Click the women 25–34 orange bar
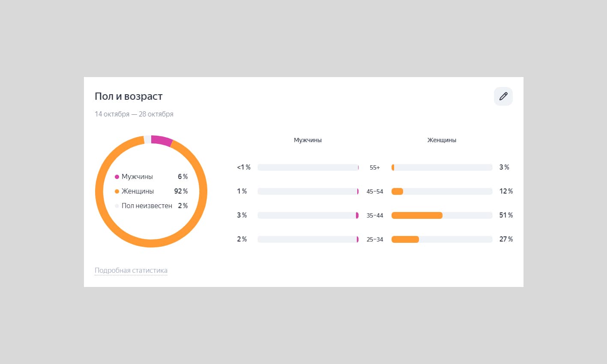Screen dimensions: 607x364 click(405, 239)
